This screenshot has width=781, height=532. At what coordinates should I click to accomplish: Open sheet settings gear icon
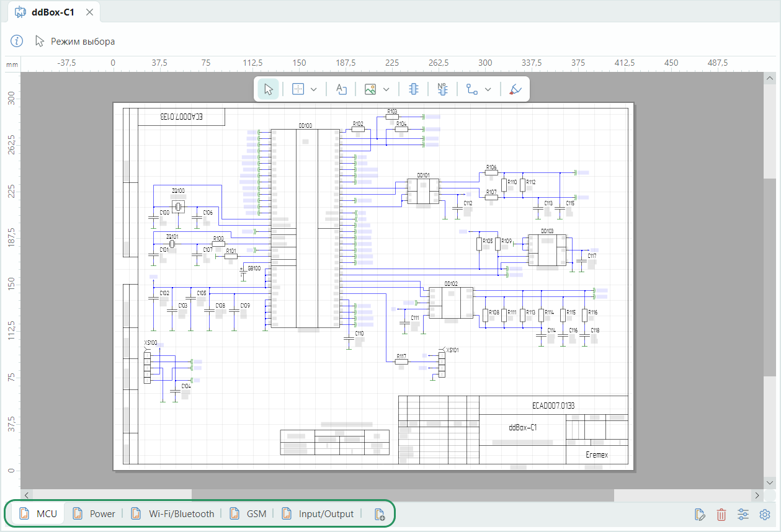765,514
